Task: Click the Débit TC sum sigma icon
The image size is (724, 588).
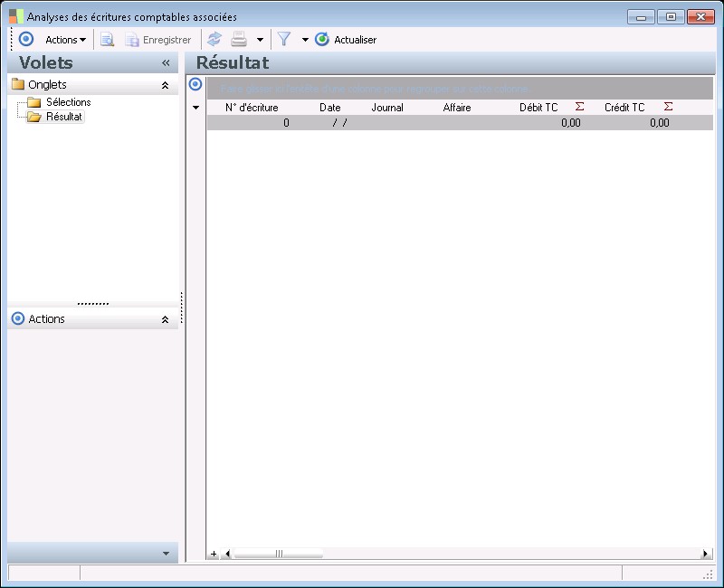Action: pyautogui.click(x=580, y=107)
